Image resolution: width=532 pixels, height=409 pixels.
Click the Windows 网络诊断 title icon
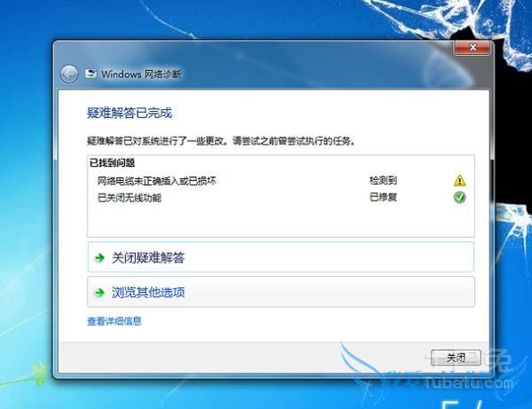pyautogui.click(x=90, y=74)
